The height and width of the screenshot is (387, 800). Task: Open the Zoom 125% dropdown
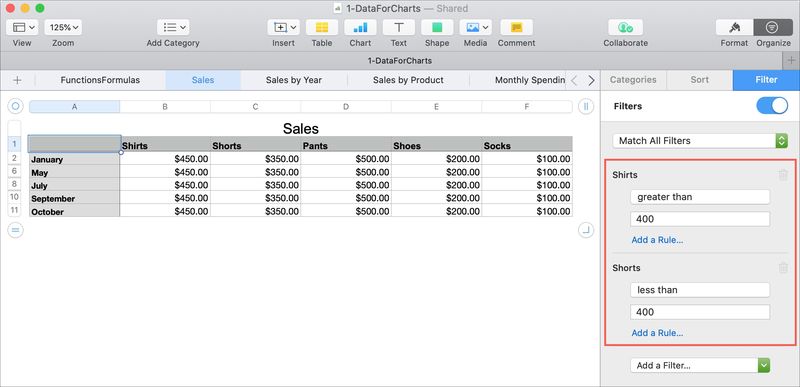(63, 28)
